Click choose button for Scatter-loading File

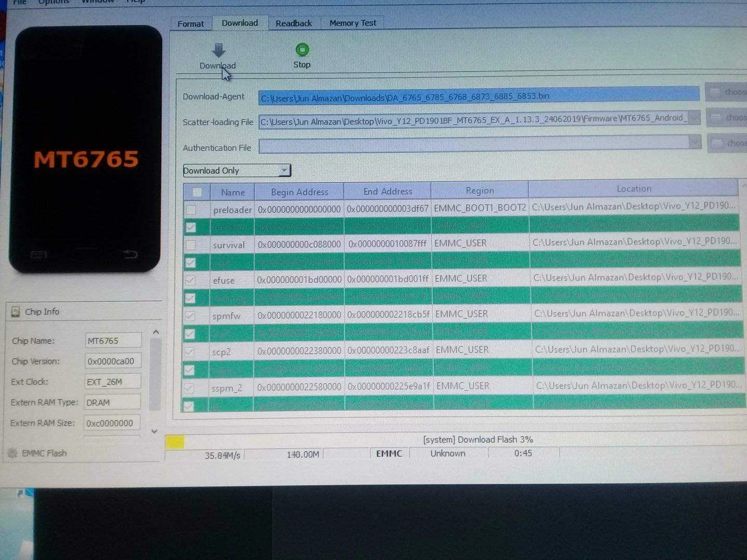[727, 118]
